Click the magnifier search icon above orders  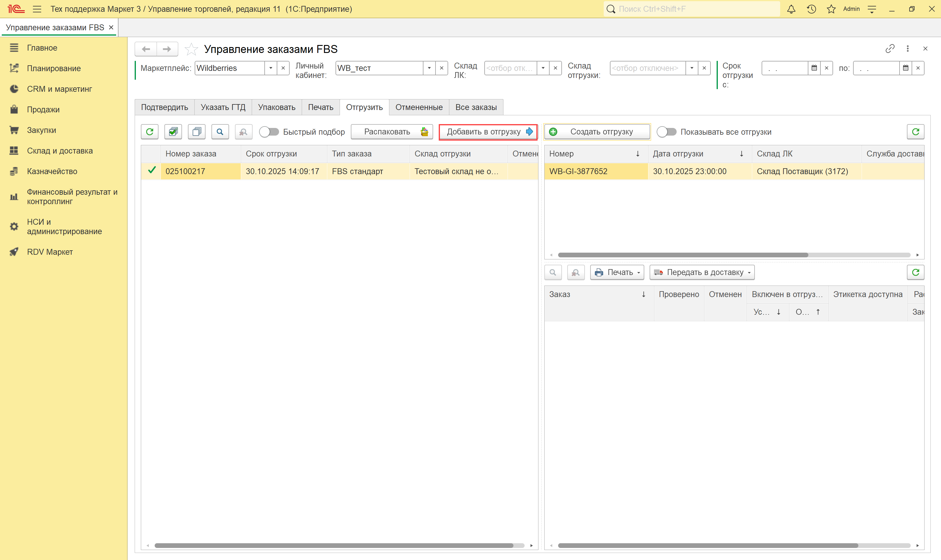point(220,132)
